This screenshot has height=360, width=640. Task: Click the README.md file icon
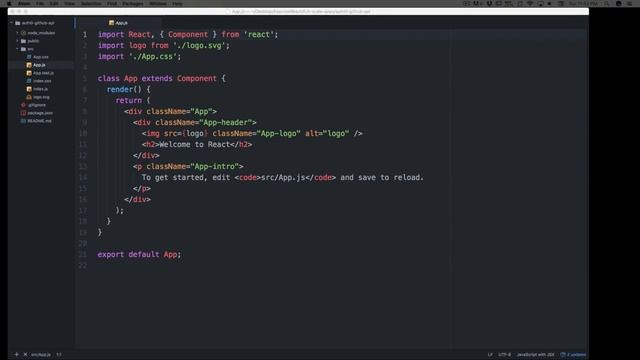(23, 121)
